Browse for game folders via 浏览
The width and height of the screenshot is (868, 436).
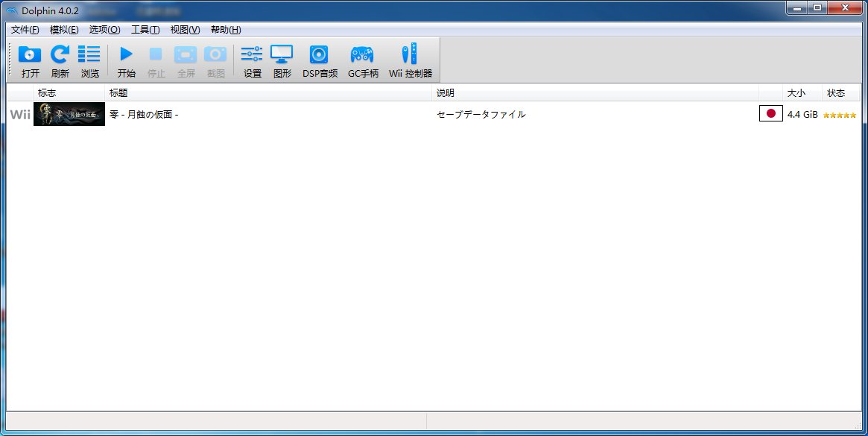coord(89,60)
